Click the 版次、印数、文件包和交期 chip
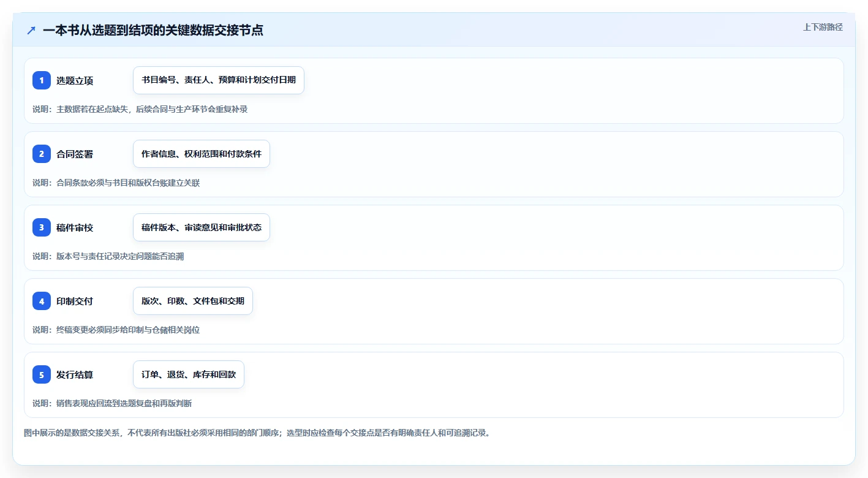 [193, 301]
